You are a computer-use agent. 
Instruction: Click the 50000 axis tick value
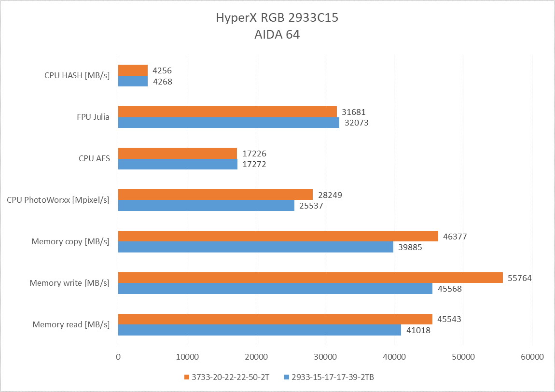tap(463, 357)
